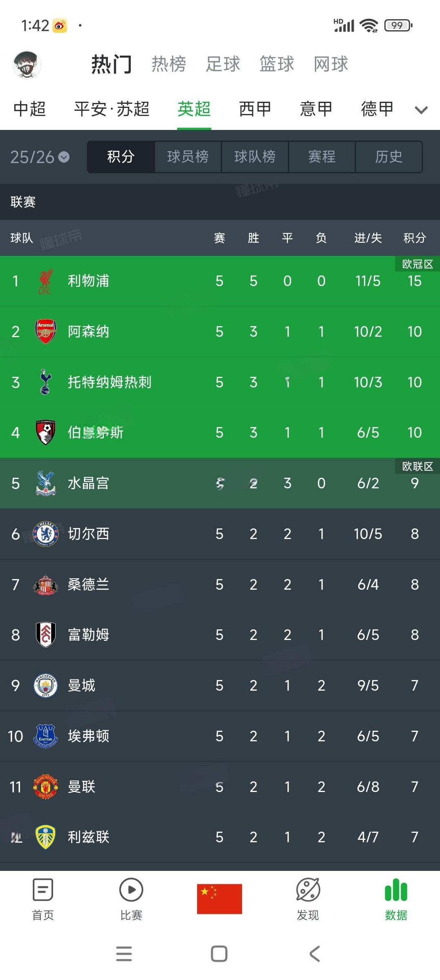Tap the Chelsea club crest
This screenshot has height=980, width=440.
[45, 534]
